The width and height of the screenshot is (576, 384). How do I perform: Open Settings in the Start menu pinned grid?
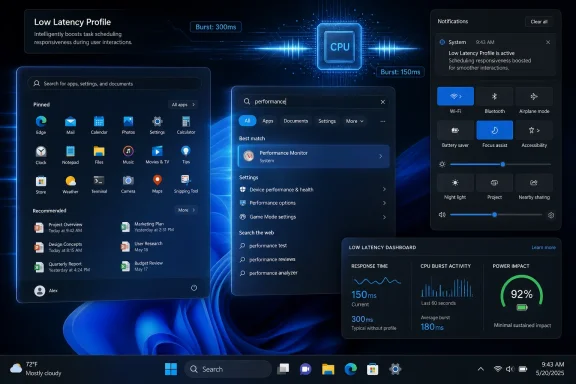coord(157,124)
